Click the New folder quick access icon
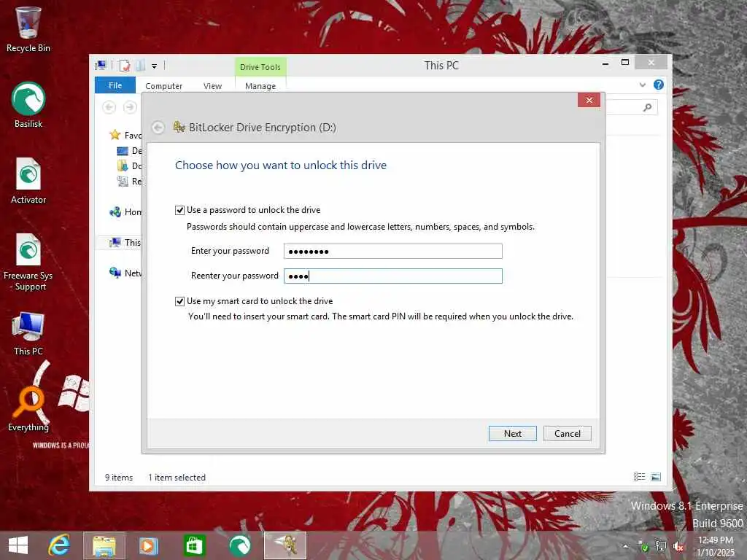The image size is (747, 560). [141, 66]
